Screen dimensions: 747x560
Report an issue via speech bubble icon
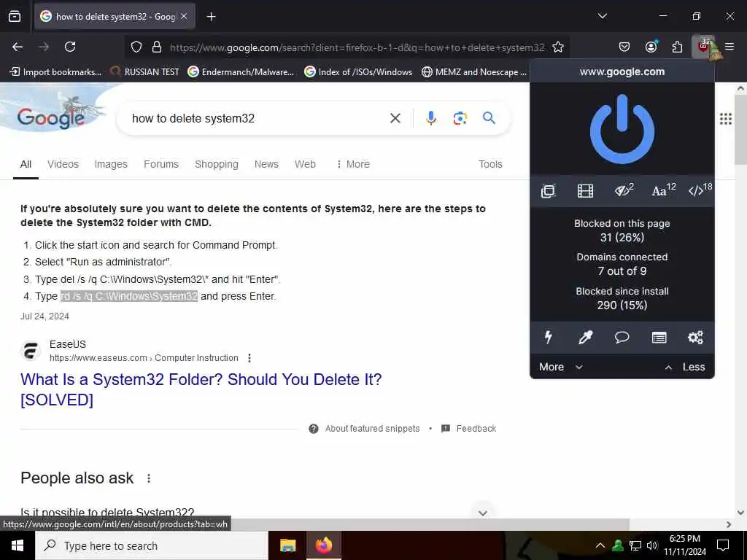coord(622,337)
